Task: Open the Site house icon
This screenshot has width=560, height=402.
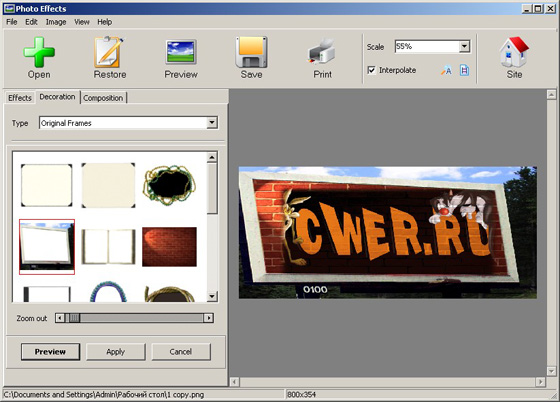Action: (514, 52)
